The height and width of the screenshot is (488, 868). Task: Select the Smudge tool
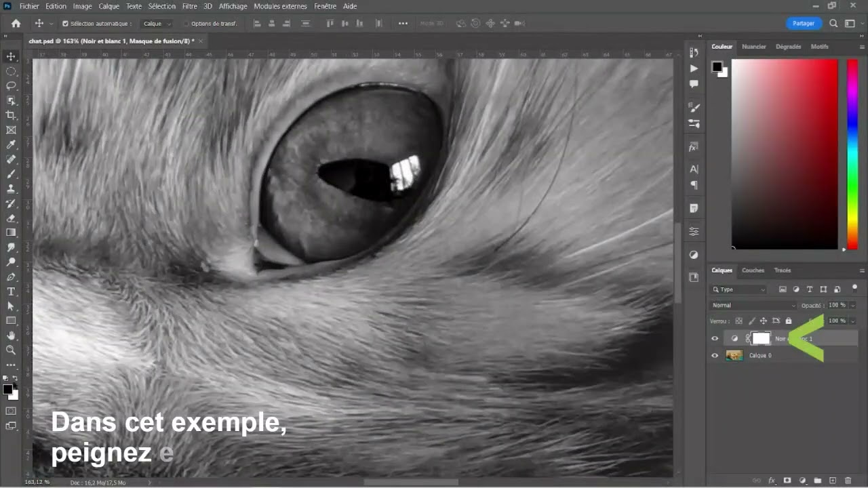(x=11, y=247)
